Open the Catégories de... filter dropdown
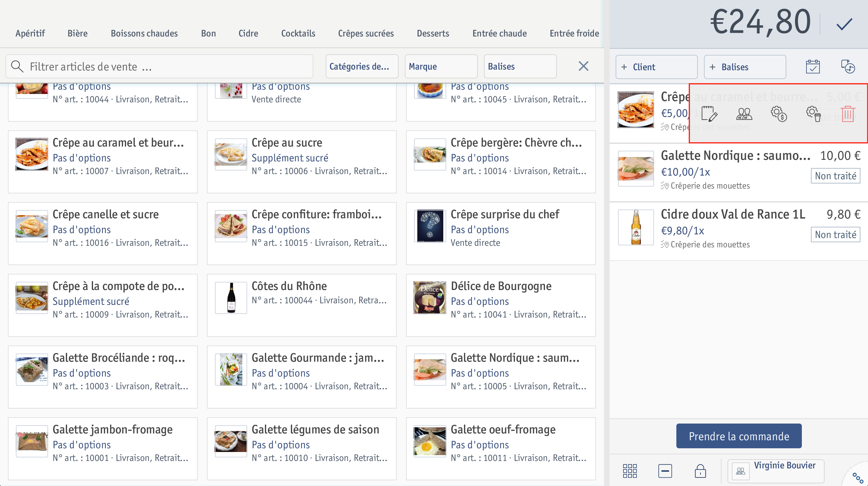This screenshot has width=868, height=486. coord(362,66)
